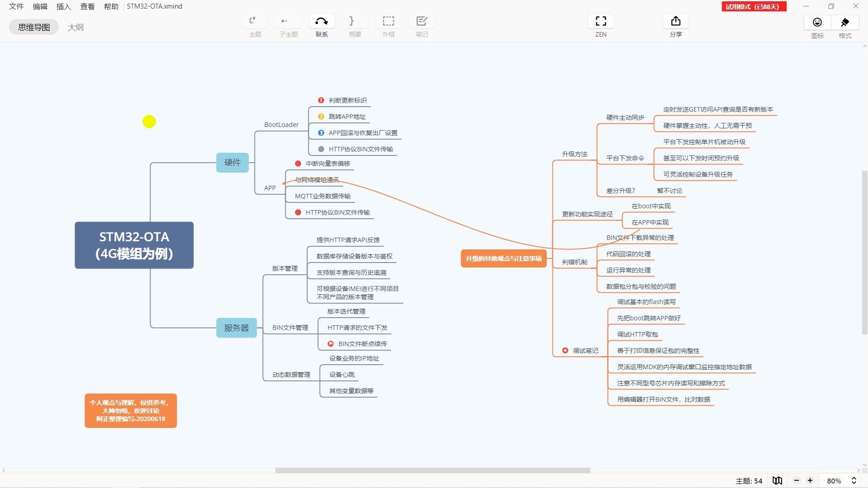Click the 外框 (Boundary) toolbar icon
868x488 pixels.
pyautogui.click(x=388, y=21)
